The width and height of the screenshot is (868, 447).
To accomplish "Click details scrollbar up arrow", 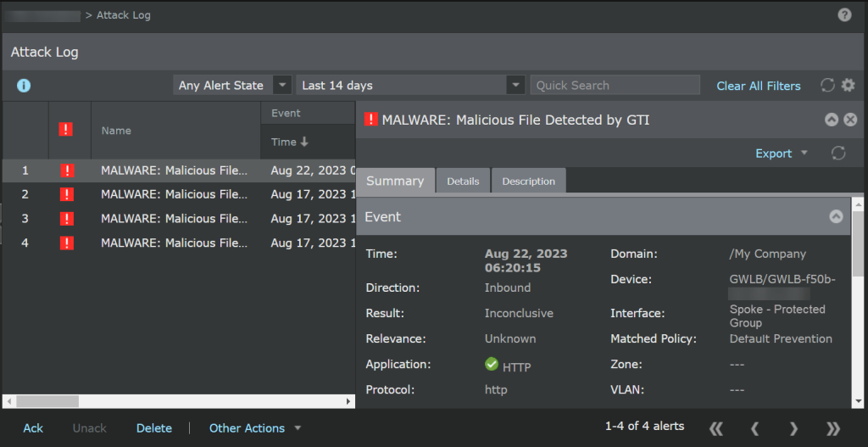I will pos(858,204).
